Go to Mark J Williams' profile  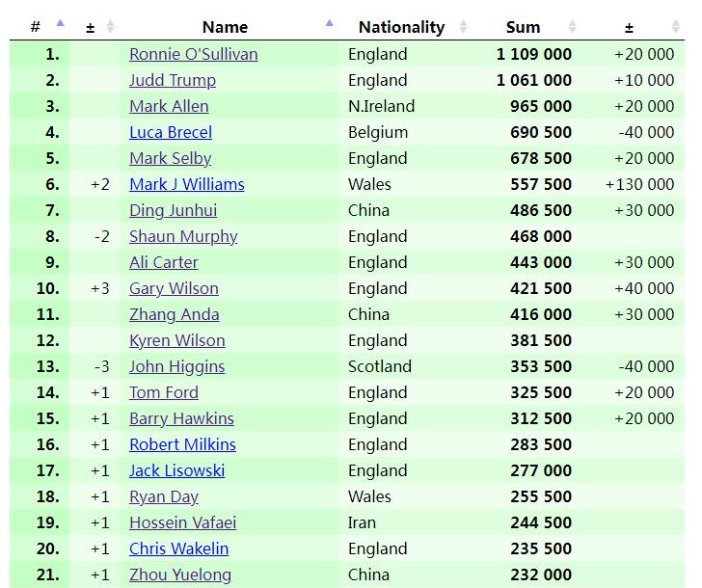click(187, 184)
